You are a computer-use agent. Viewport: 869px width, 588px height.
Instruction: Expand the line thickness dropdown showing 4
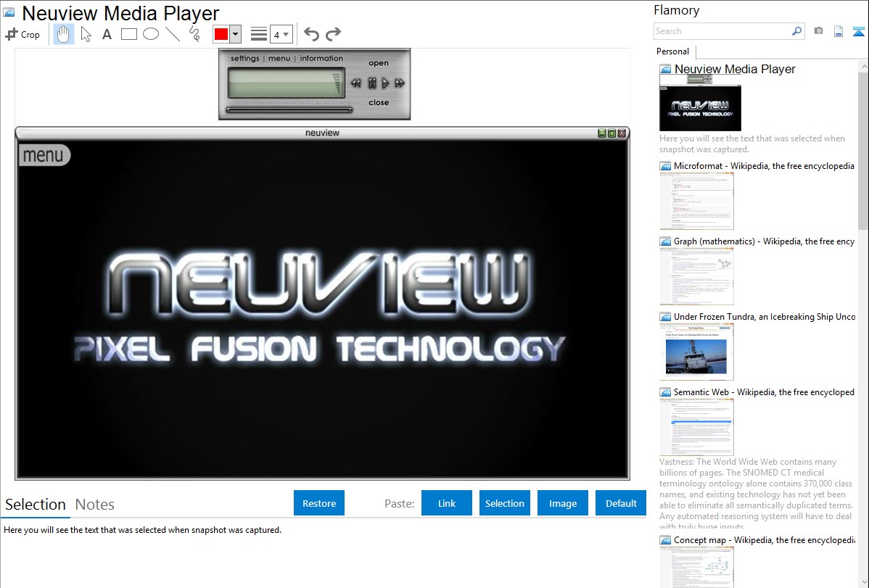(x=281, y=34)
